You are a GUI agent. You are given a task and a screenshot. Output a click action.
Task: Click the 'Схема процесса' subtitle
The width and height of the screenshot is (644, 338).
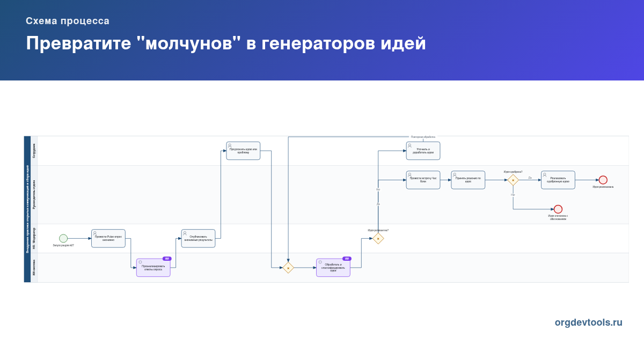click(68, 21)
